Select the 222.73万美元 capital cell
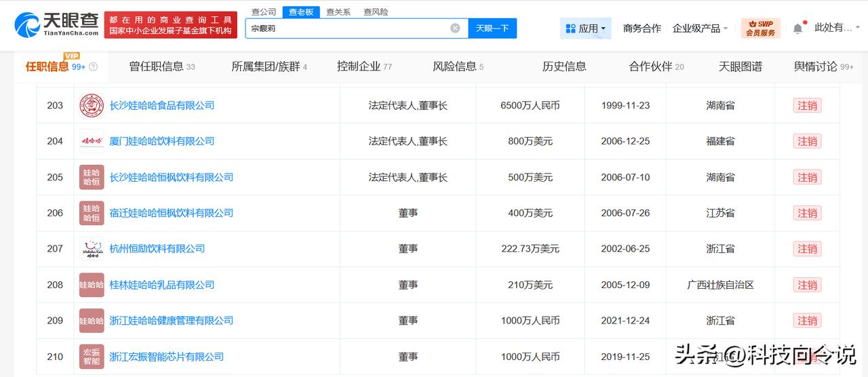The height and width of the screenshot is (377, 868). (x=530, y=249)
